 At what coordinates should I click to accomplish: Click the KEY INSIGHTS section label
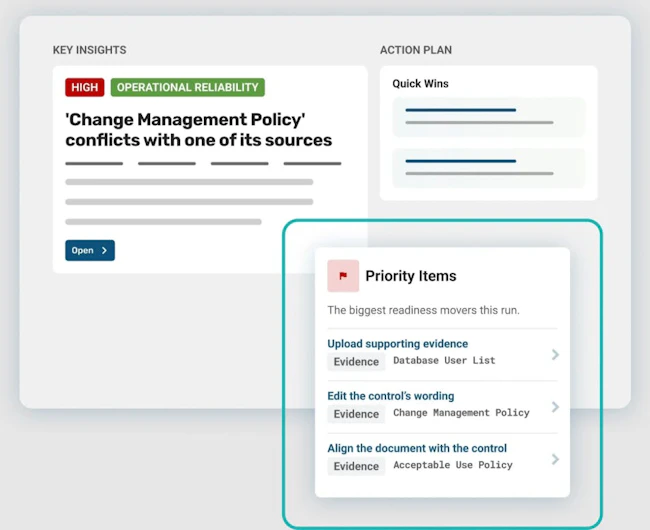[90, 50]
